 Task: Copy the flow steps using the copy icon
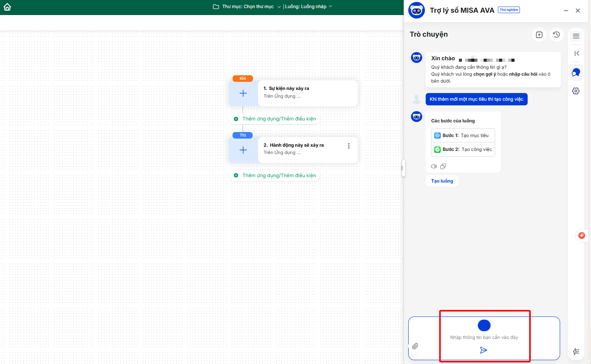point(443,166)
